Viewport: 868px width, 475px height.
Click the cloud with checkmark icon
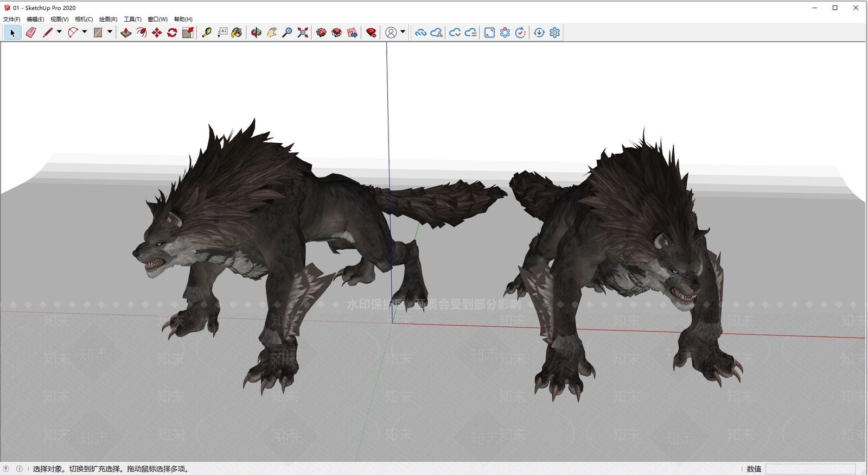[x=455, y=33]
